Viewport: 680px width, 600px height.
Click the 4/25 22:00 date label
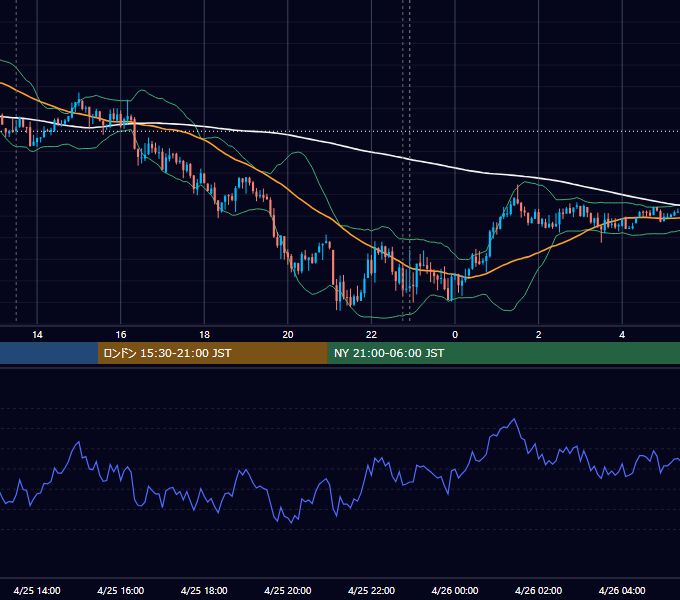tap(371, 590)
